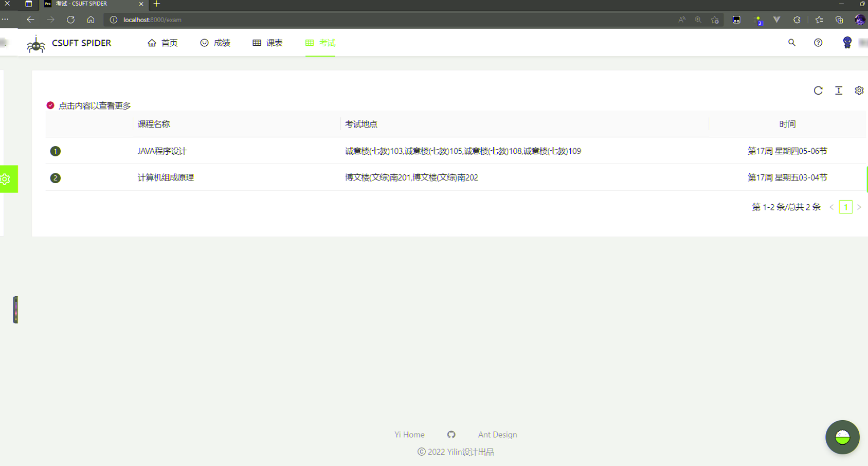
Task: Toggle the round floating theme button
Action: point(842,437)
